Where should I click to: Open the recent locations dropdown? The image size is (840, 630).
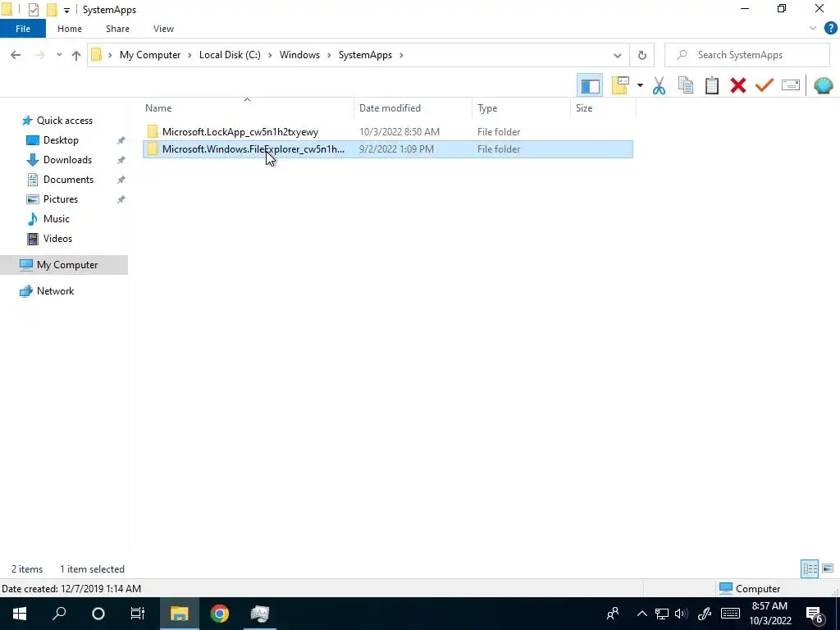click(59, 55)
